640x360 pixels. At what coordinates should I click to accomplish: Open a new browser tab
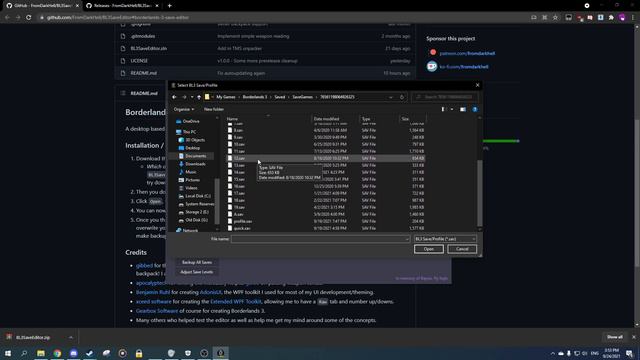point(169,6)
